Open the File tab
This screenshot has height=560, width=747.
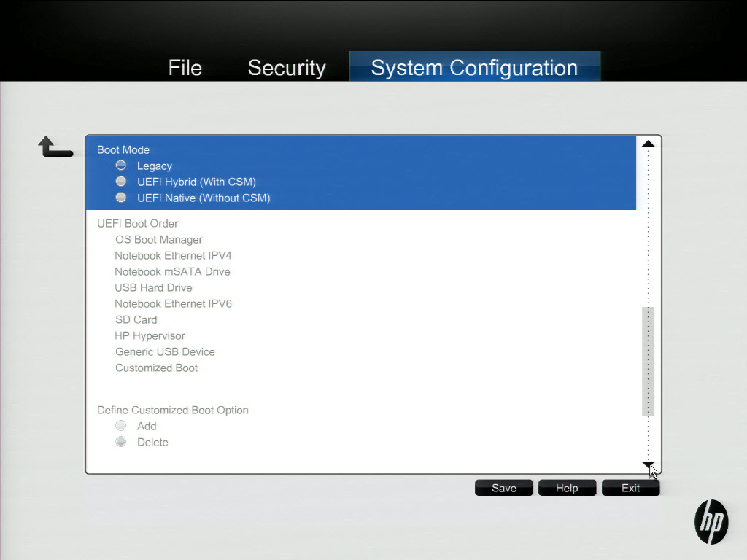[185, 68]
